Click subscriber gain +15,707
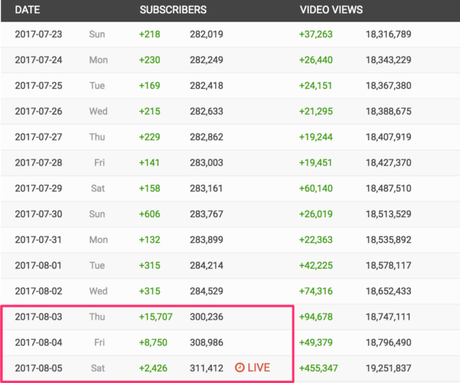Image resolution: width=460 pixels, height=383 pixels. (x=156, y=317)
